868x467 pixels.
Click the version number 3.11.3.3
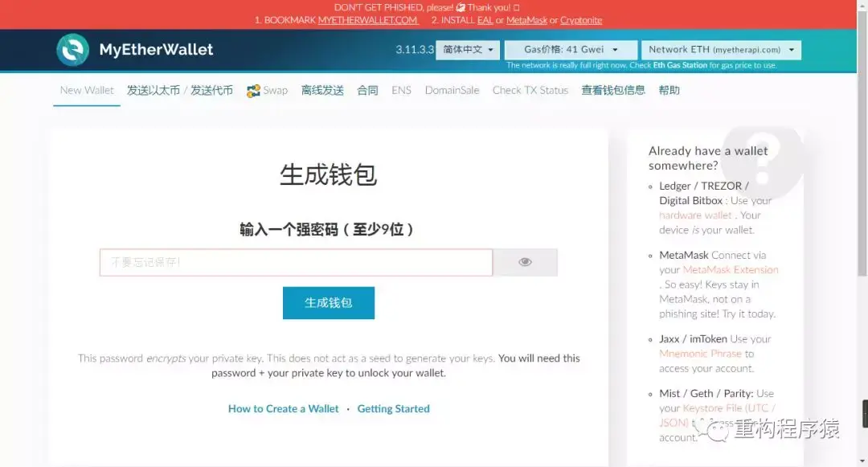click(x=415, y=50)
